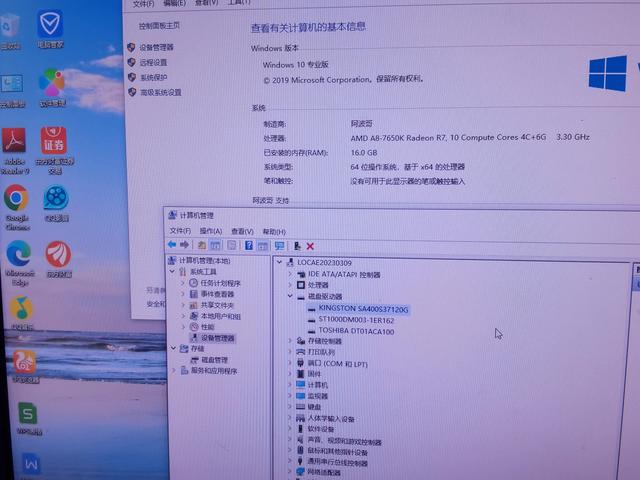Expand the 服务和应用程序 node
Viewport: 640px width, 480px height.
pos(174,370)
